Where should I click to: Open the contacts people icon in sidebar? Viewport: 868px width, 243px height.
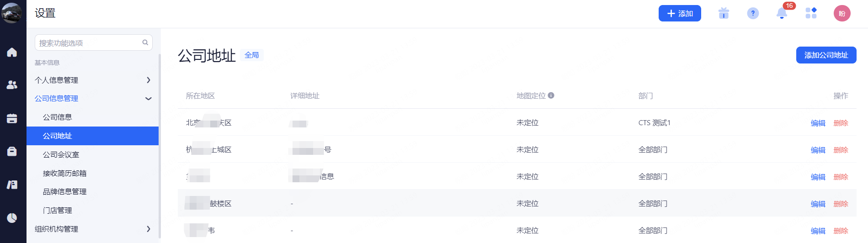click(x=12, y=85)
